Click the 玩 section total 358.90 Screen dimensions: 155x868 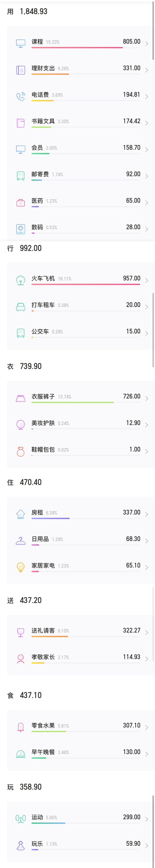pyautogui.click(x=31, y=787)
